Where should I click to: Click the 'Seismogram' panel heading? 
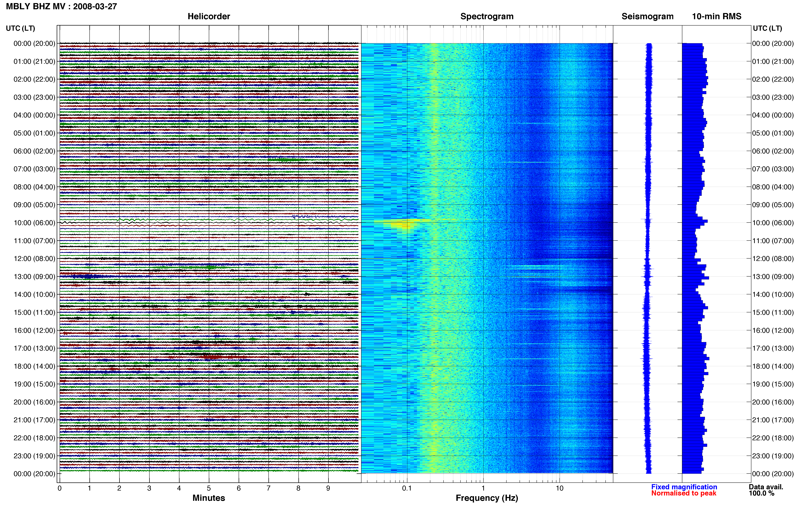[647, 16]
